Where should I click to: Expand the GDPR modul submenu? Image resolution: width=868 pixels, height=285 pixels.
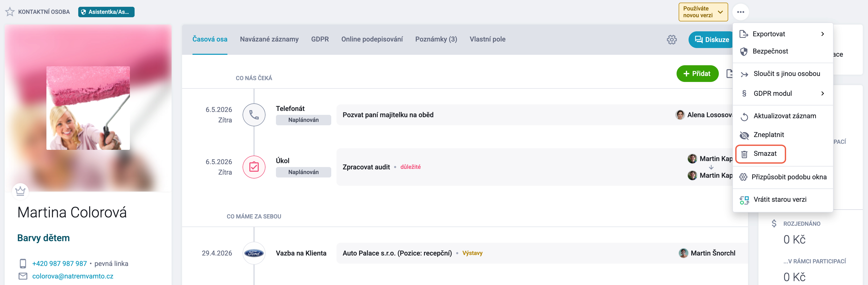click(x=782, y=93)
